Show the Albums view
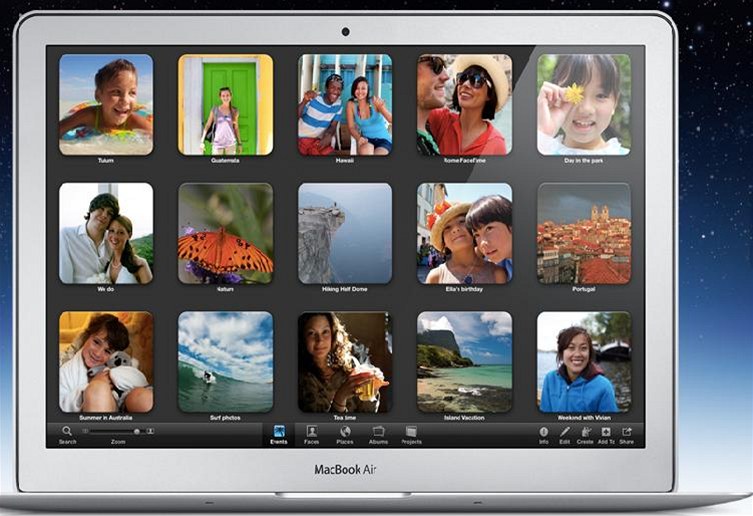 (378, 432)
